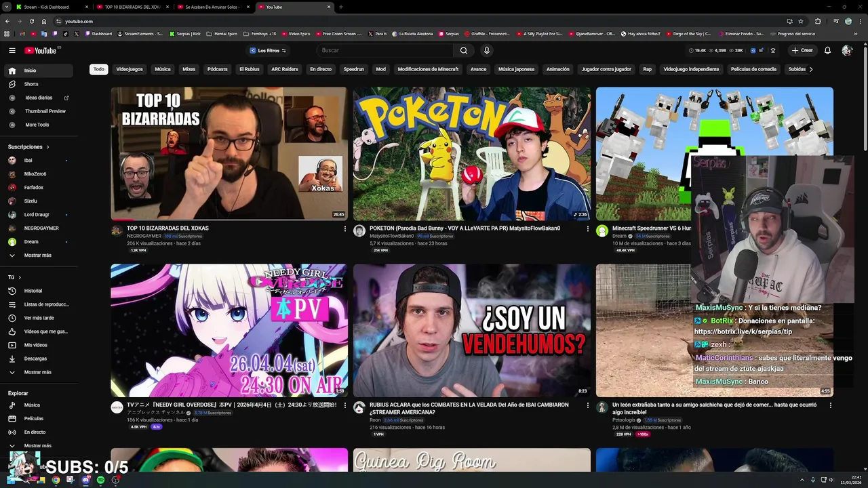Open options menu for NEEDY GIRL OVERDOSE video
This screenshot has height=488, width=868.
pos(345,405)
